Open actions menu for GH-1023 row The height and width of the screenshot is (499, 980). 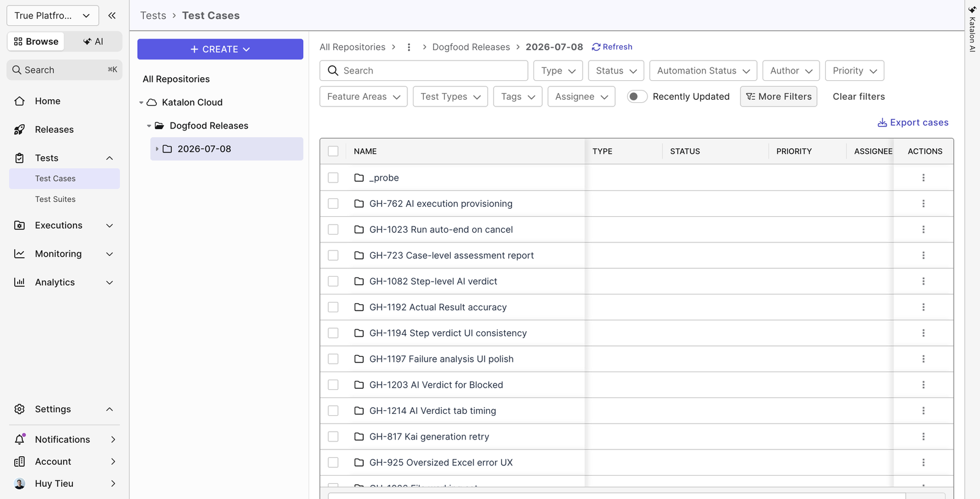click(924, 230)
